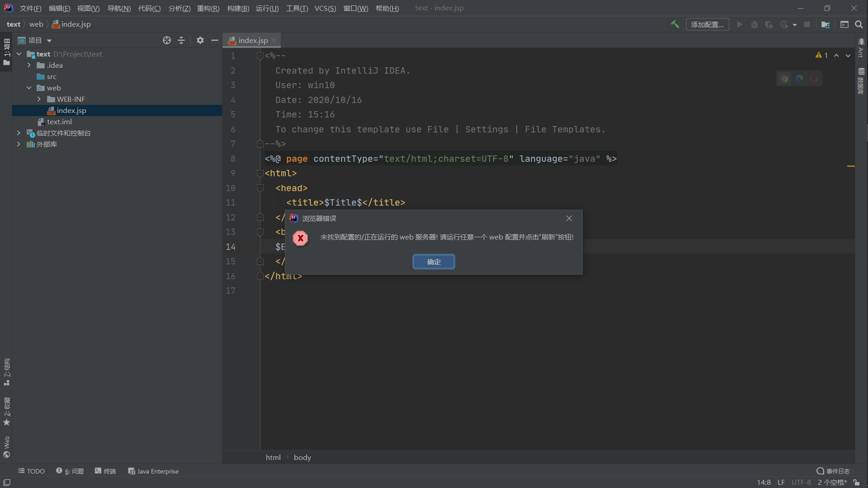The image size is (868, 488).
Task: Click LF line separator in status bar
Action: point(781,482)
